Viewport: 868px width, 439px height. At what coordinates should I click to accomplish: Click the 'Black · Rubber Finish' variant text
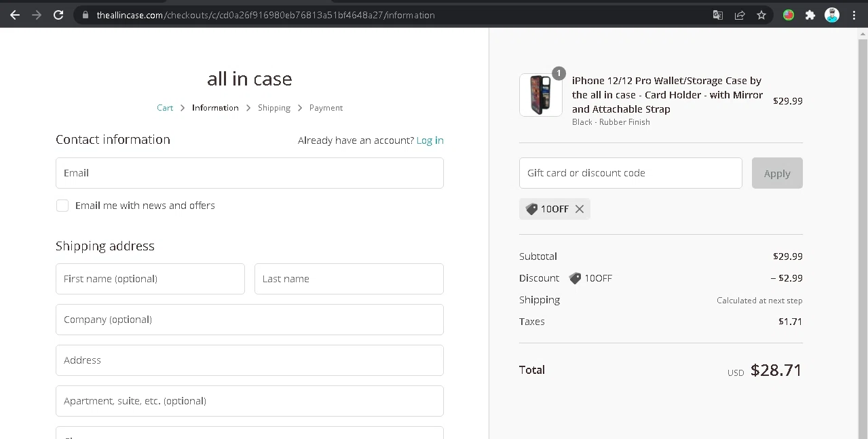[611, 122]
